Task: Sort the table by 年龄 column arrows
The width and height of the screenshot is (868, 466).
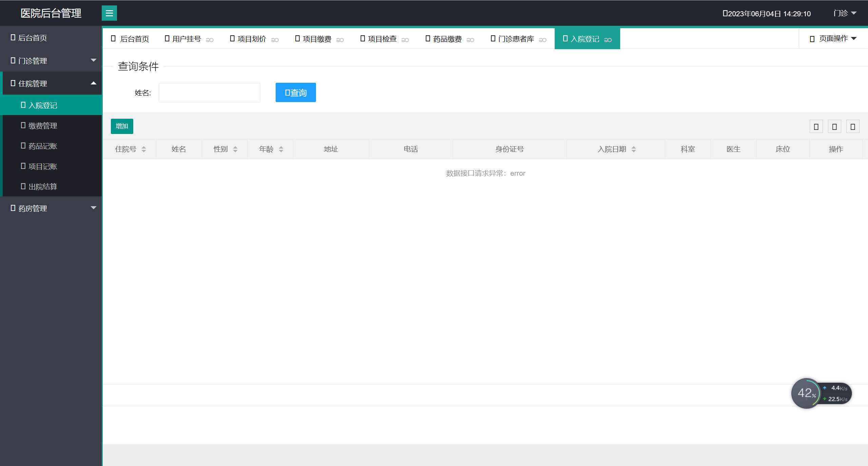Action: pyautogui.click(x=281, y=149)
